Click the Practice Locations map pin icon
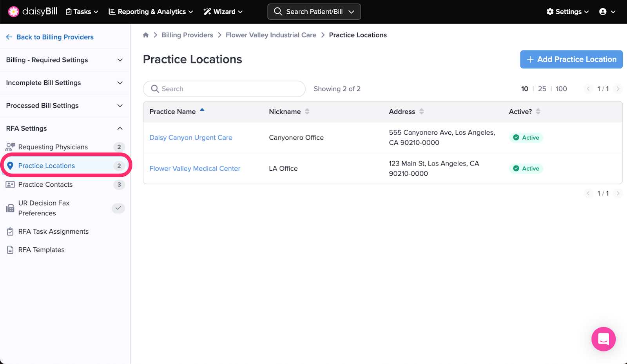 pyautogui.click(x=10, y=166)
